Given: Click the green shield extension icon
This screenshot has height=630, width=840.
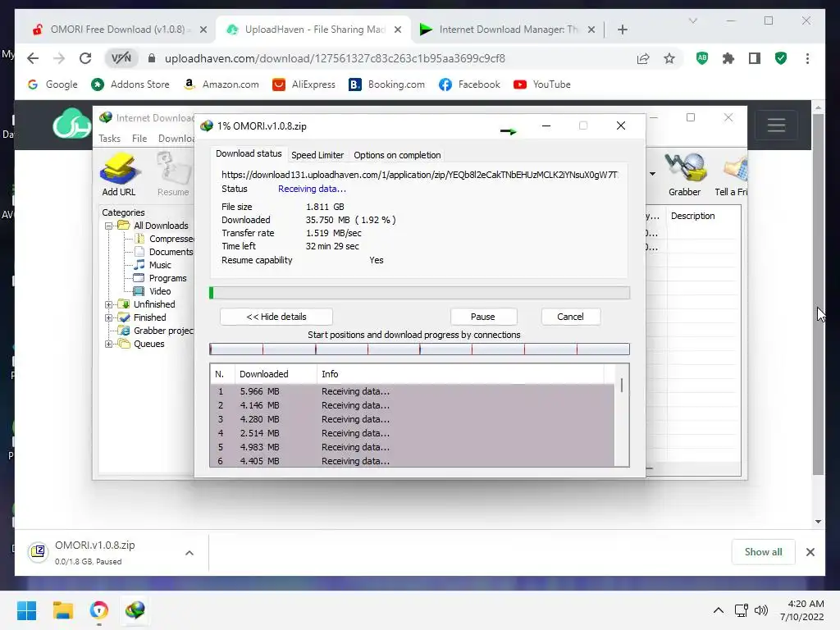Looking at the screenshot, I should coord(781,58).
